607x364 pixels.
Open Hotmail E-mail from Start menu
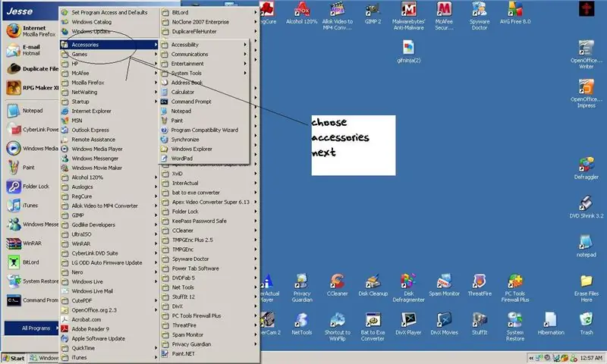pyautogui.click(x=32, y=50)
